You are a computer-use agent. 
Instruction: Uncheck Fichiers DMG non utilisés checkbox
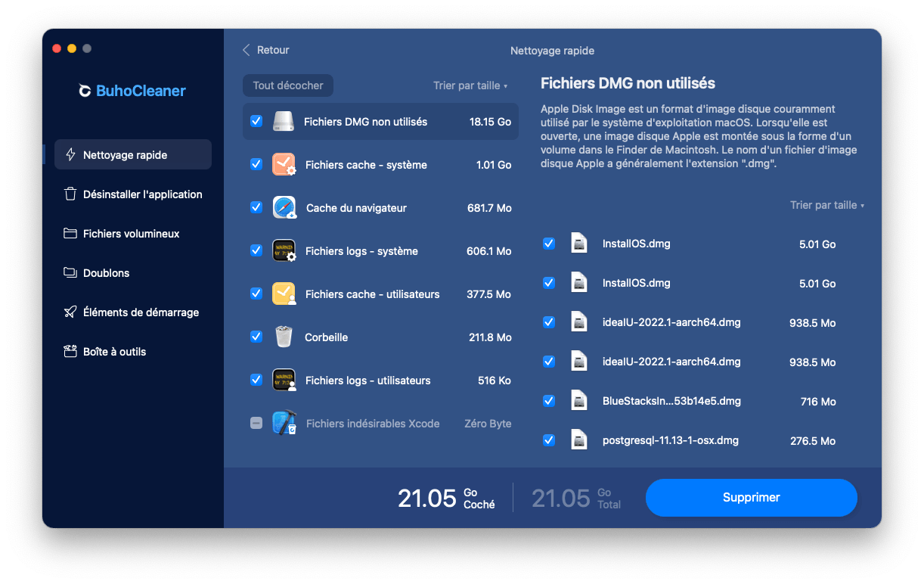click(256, 121)
